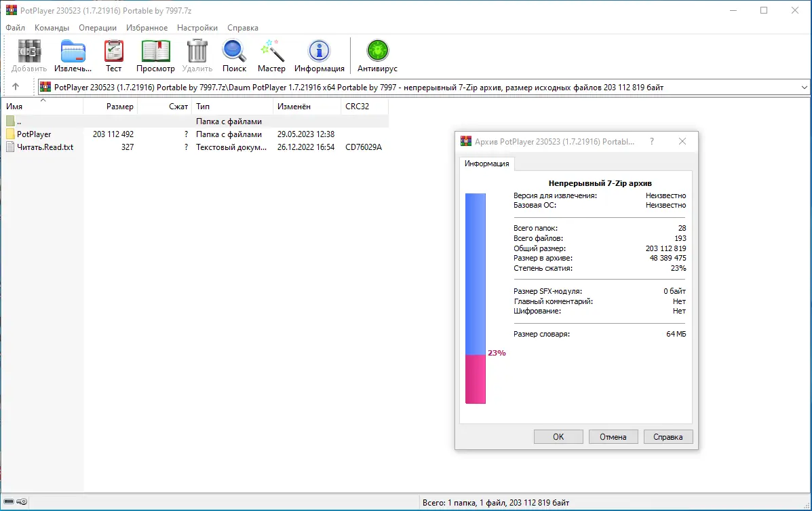Open the Настройки menu
812x511 pixels.
[x=197, y=28]
